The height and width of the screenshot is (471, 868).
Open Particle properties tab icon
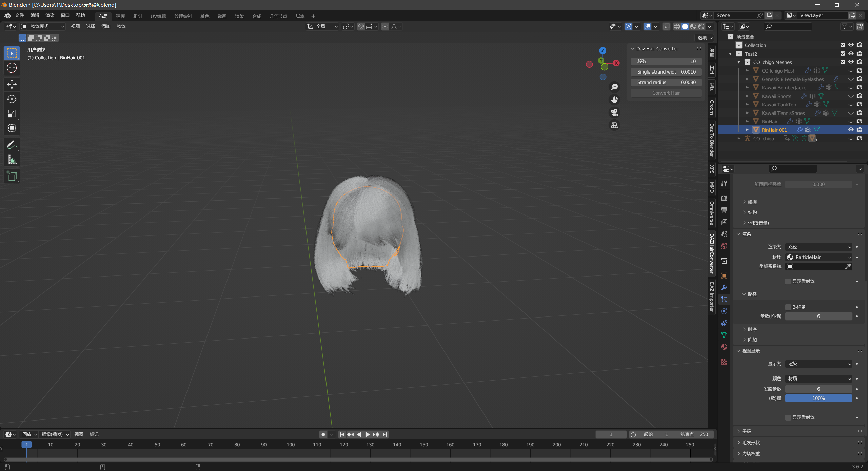[x=724, y=300]
